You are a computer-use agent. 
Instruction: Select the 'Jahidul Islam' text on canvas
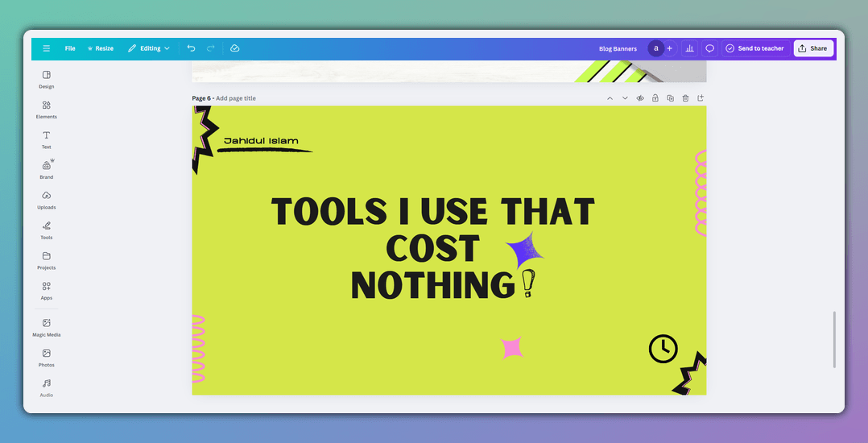click(x=261, y=141)
